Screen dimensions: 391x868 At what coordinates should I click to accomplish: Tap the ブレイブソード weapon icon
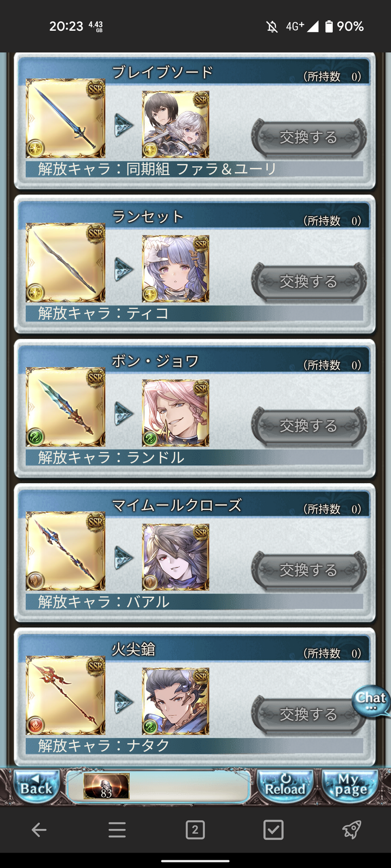pyautogui.click(x=66, y=118)
